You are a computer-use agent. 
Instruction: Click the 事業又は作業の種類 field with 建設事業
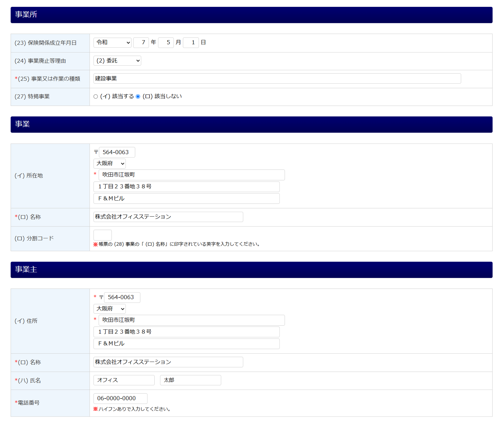(x=277, y=78)
